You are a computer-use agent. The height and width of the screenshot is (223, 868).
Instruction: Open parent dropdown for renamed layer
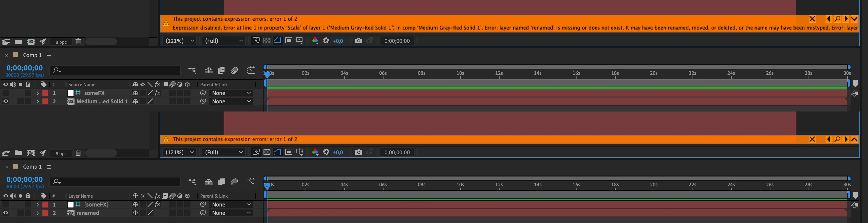231,213
